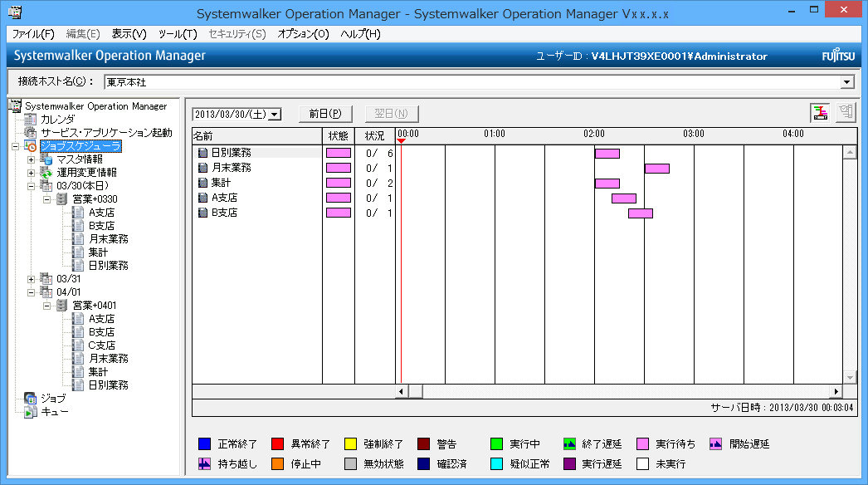Select the マスタ情報 database icon
Image resolution: width=868 pixels, height=485 pixels.
47,159
